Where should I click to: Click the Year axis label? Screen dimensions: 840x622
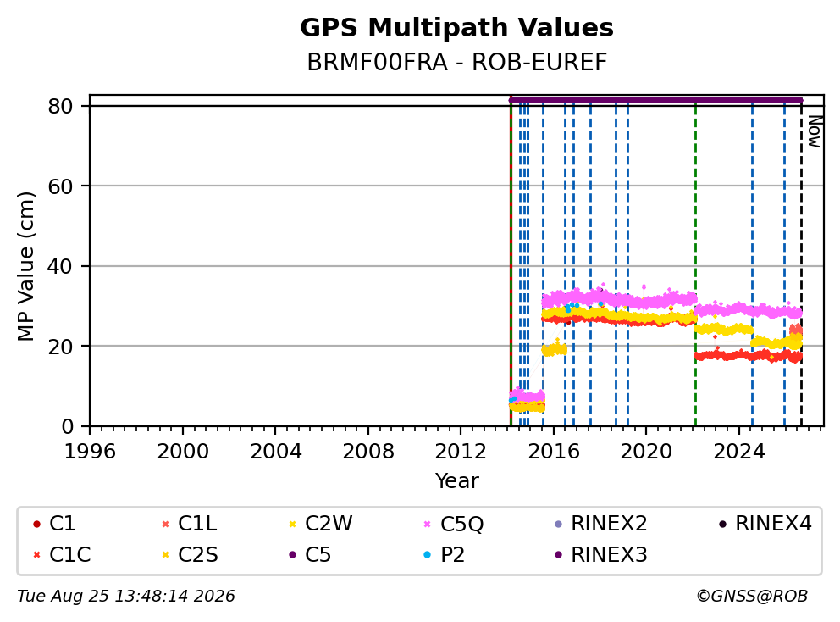pyautogui.click(x=456, y=480)
